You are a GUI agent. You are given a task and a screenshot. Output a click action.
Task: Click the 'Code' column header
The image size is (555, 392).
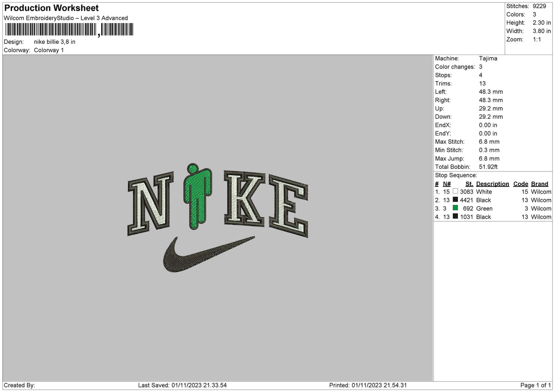(521, 184)
